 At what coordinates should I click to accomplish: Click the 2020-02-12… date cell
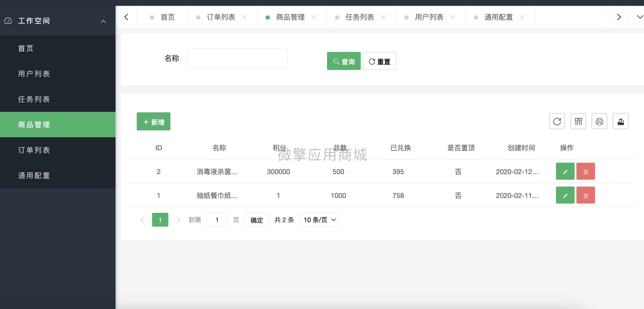click(x=518, y=172)
